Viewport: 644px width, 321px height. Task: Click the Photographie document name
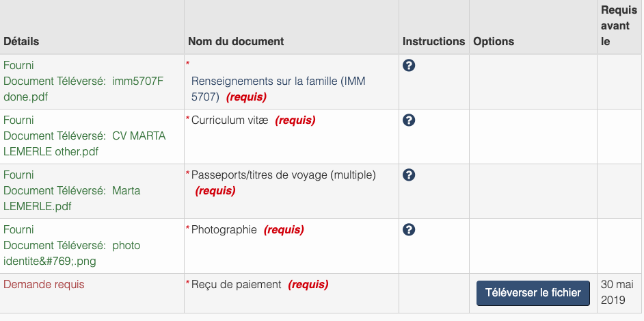point(224,230)
